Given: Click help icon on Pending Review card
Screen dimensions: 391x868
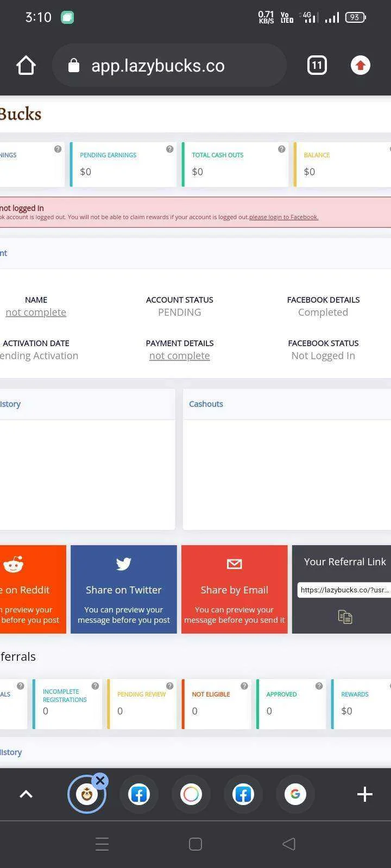Looking at the screenshot, I should (169, 686).
